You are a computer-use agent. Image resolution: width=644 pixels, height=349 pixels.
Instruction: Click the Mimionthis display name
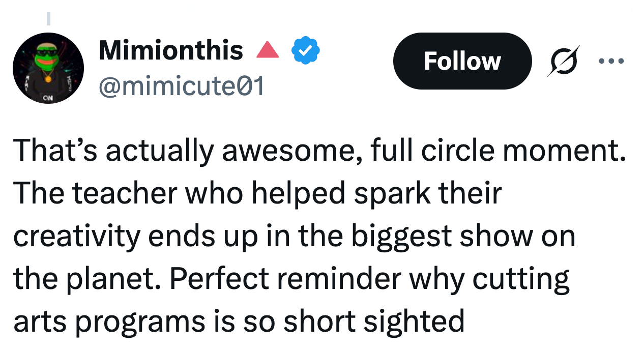point(171,50)
